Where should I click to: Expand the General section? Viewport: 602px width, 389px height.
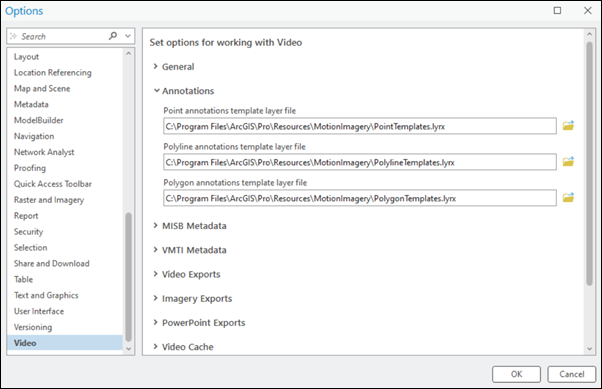pos(155,66)
